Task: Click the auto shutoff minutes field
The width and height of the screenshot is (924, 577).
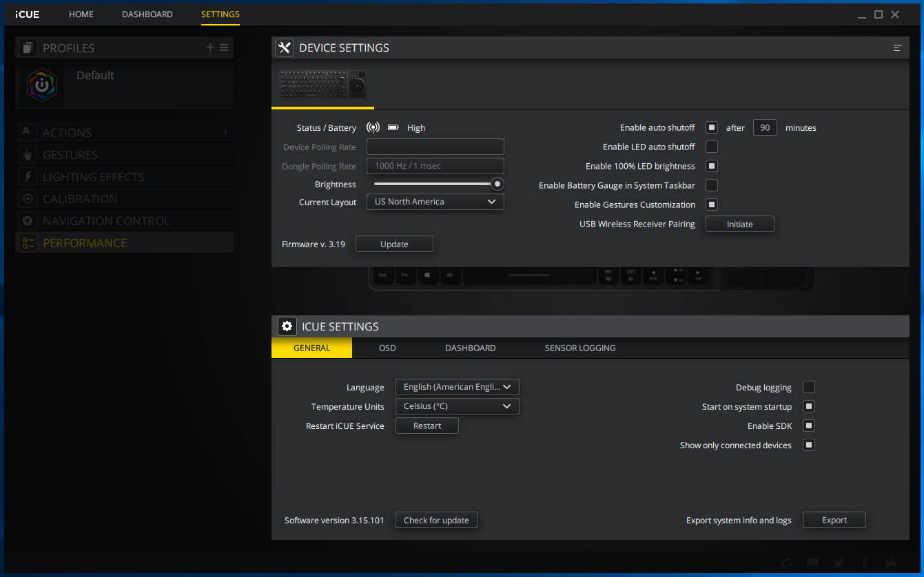Action: (765, 127)
